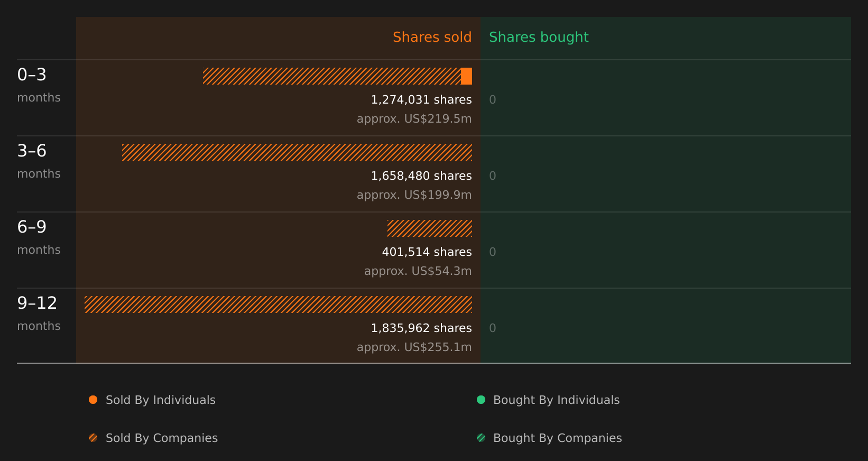This screenshot has width=868, height=461.
Task: Select the Sold By Companies legend label
Action: tap(162, 438)
